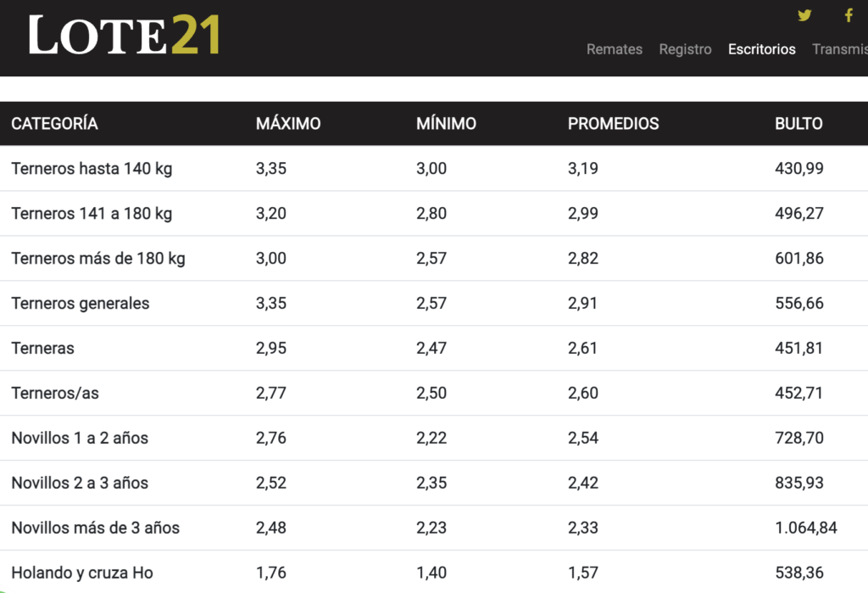Viewport: 868px width, 593px height.
Task: Select the Terneros hasta 140 kg row
Action: tap(92, 169)
